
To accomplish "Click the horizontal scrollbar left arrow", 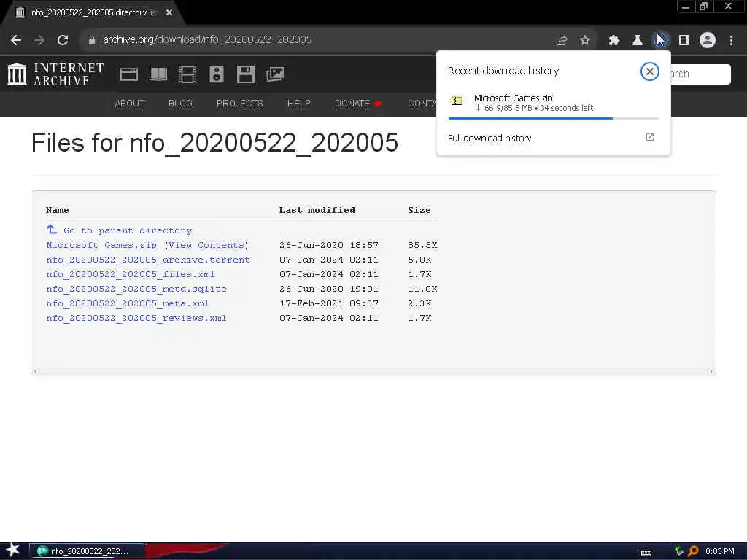I will 36,371.
